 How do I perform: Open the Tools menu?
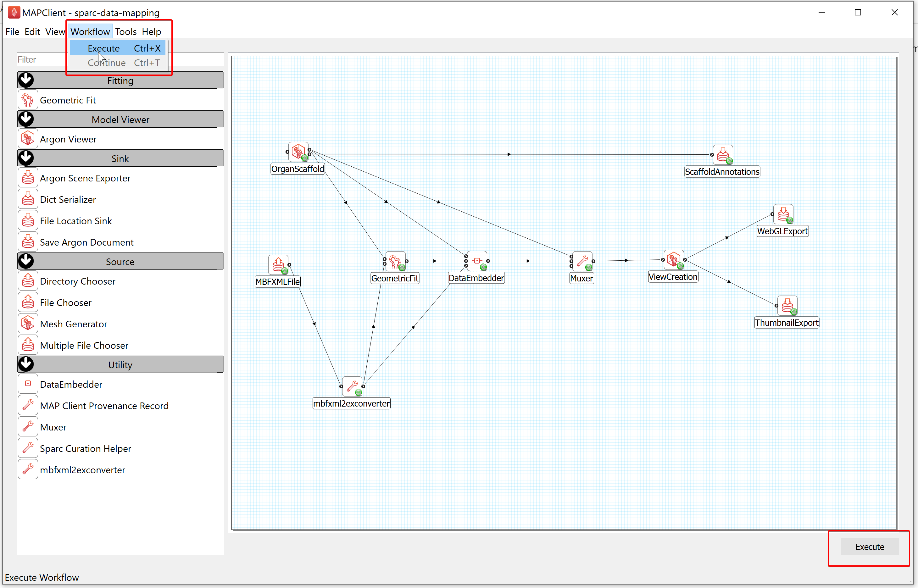[x=125, y=31]
